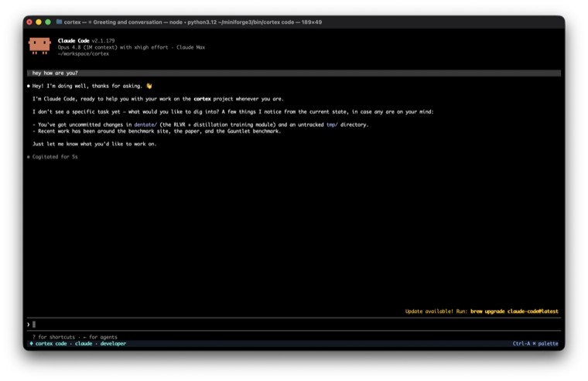
Task: Click 'Just let me know' closing line
Action: (94, 144)
